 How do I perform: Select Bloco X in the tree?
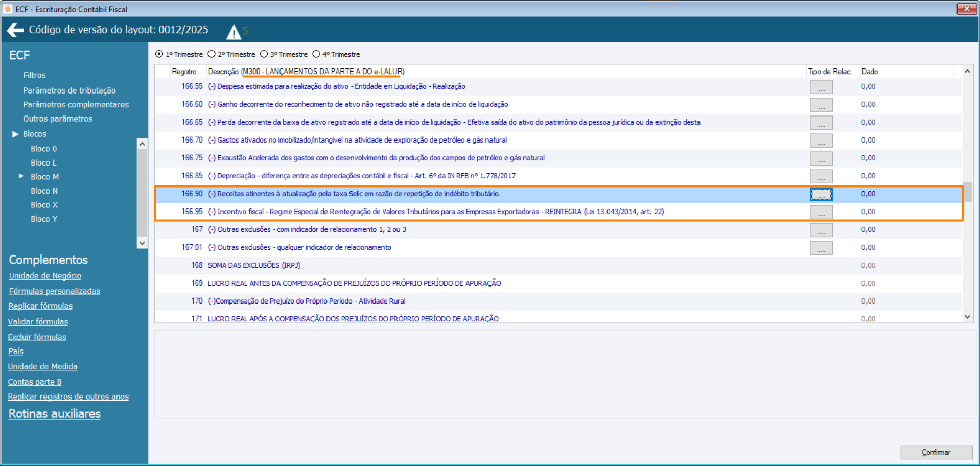click(44, 205)
